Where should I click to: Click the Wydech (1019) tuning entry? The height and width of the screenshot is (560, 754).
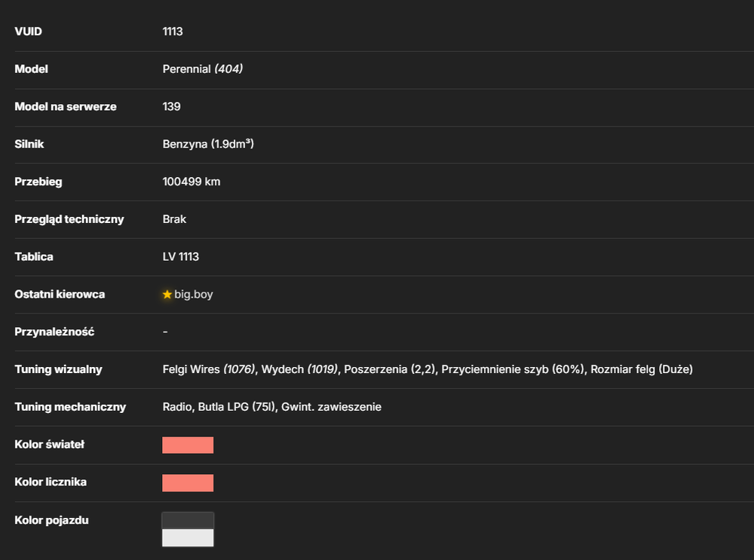pyautogui.click(x=299, y=369)
